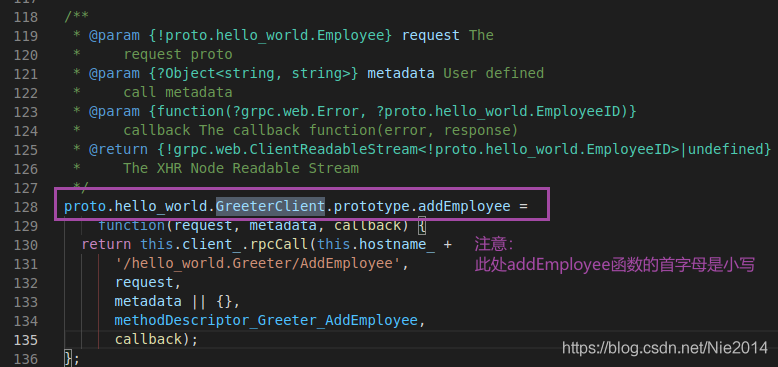Click the highlighted GreeterClient identifier
Viewport: 778px width, 367px height.
click(x=270, y=206)
